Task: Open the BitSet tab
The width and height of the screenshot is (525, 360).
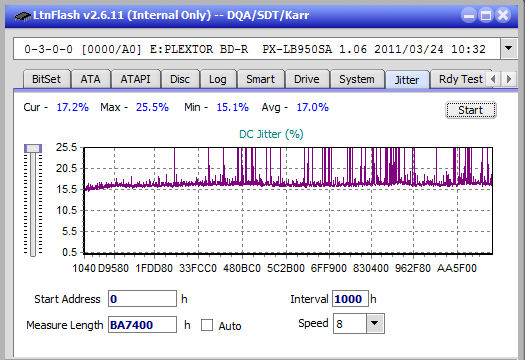Action: tap(47, 79)
